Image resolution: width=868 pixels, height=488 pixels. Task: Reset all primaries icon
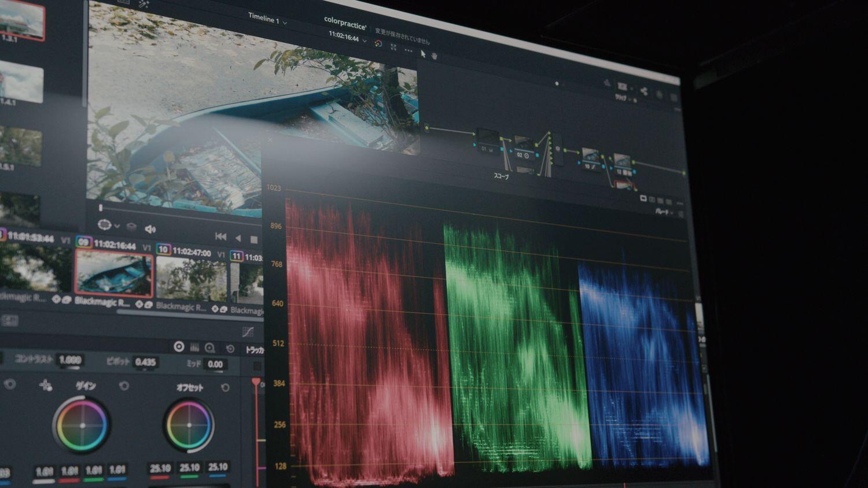230,349
